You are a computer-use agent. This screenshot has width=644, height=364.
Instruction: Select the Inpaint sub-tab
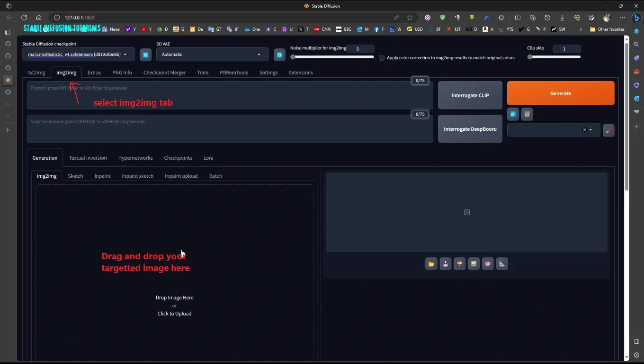(102, 176)
